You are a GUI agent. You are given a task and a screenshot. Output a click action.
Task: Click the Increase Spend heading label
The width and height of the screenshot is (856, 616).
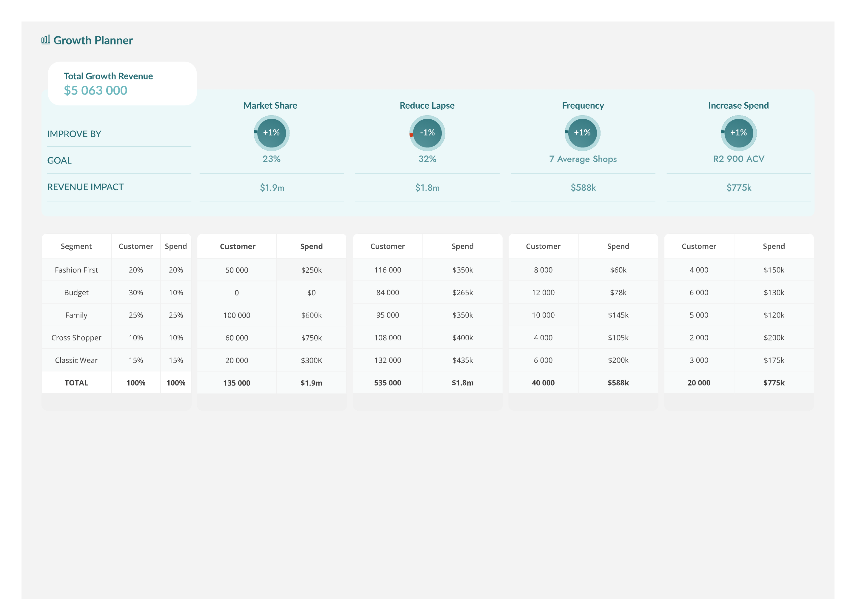point(738,106)
